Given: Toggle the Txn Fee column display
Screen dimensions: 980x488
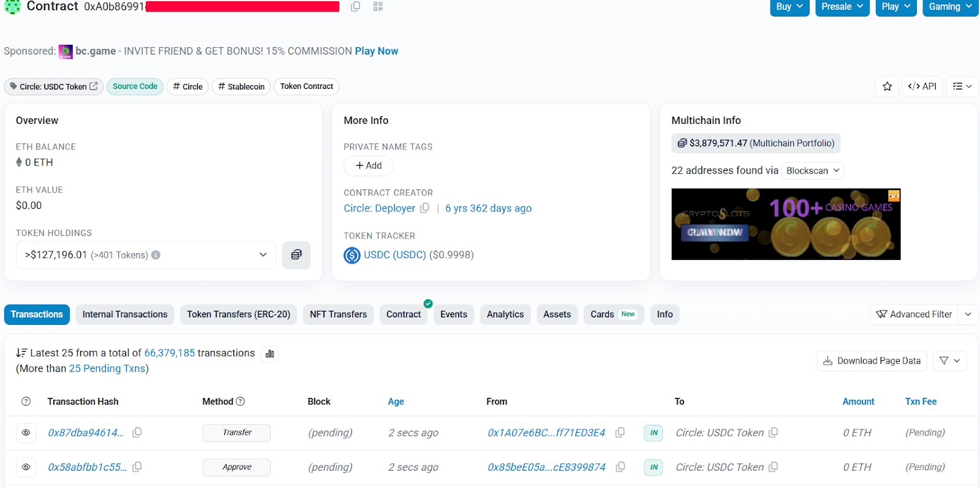Looking at the screenshot, I should [921, 402].
